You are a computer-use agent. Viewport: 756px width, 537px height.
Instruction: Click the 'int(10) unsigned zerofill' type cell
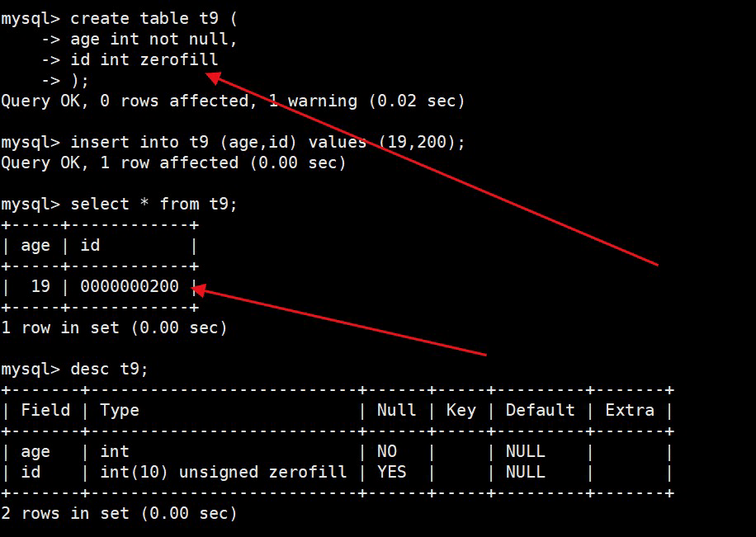click(224, 472)
